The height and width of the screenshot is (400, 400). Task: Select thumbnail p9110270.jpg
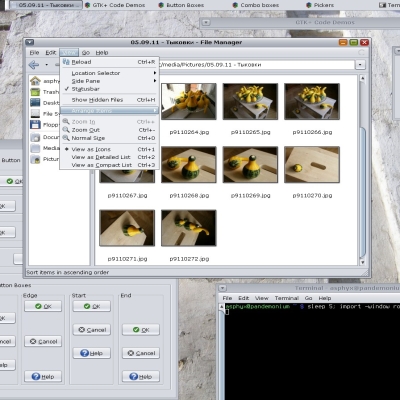click(x=312, y=165)
